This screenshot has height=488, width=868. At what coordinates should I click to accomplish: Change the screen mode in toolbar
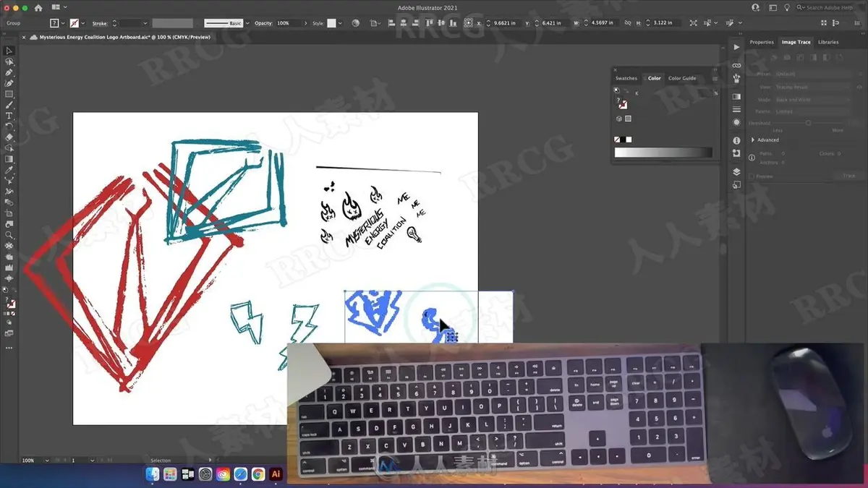(x=9, y=333)
